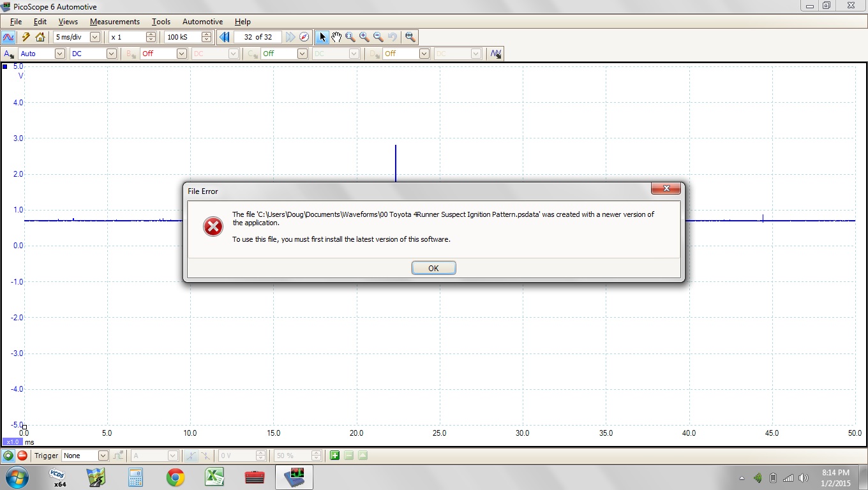
Task: Select the rising edge trigger icon
Action: (191, 456)
